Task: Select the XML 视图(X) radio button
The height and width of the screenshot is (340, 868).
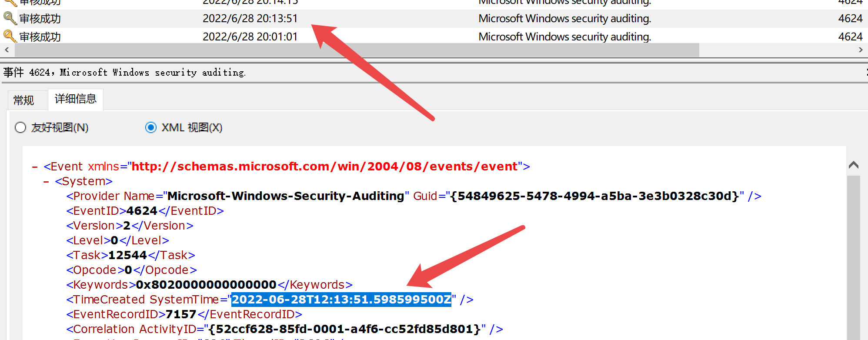Action: click(x=151, y=127)
